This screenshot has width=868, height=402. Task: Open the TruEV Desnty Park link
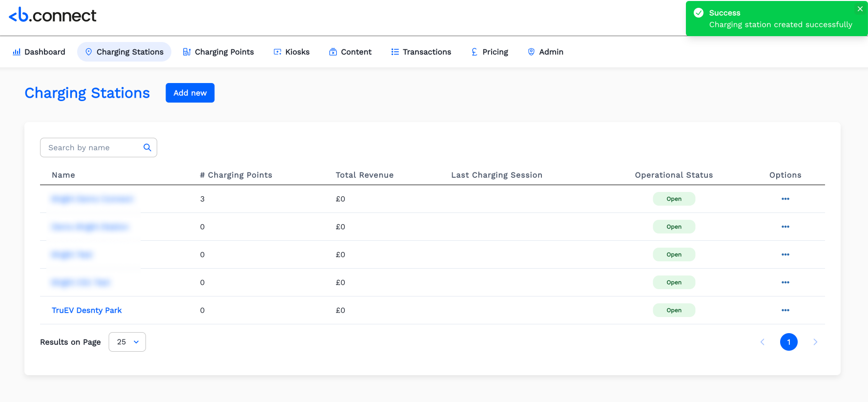tap(86, 310)
